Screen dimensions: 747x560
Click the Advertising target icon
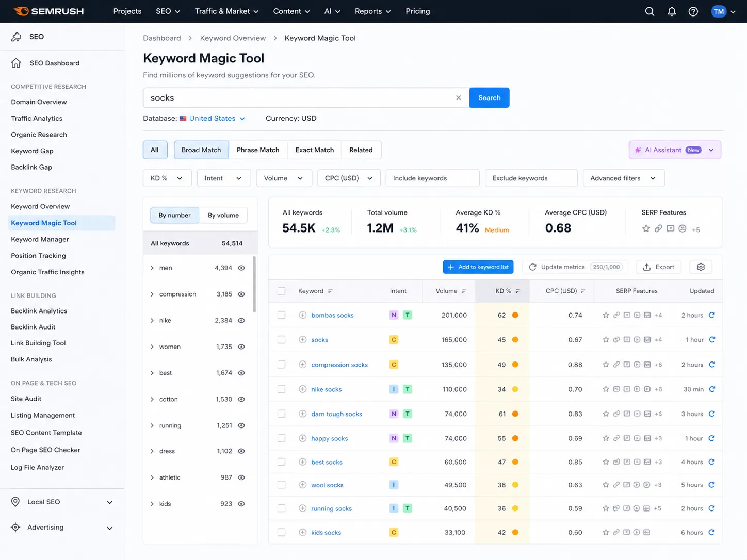point(15,527)
